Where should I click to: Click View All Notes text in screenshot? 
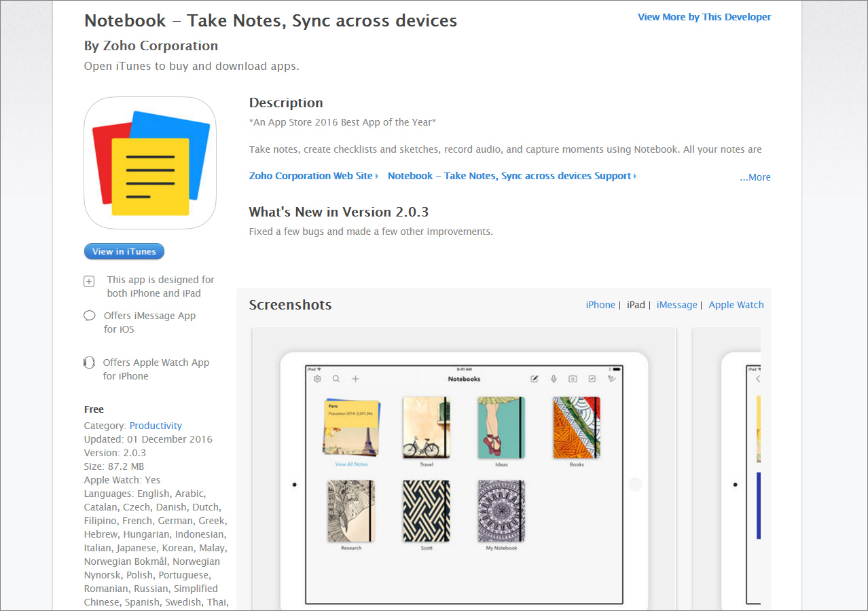[x=351, y=464]
